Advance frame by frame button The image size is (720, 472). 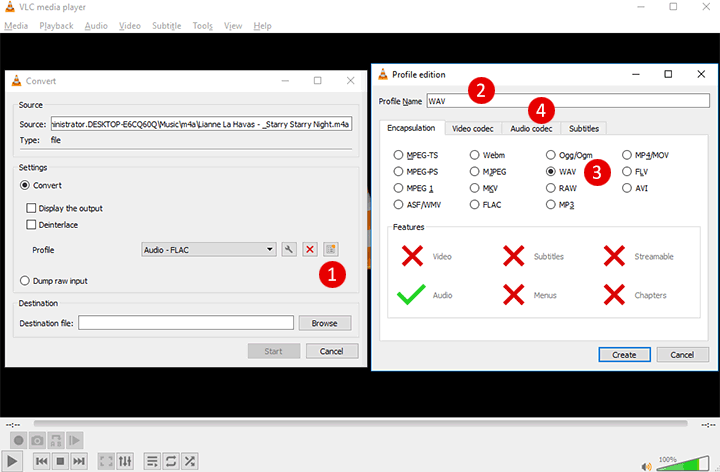(75, 441)
